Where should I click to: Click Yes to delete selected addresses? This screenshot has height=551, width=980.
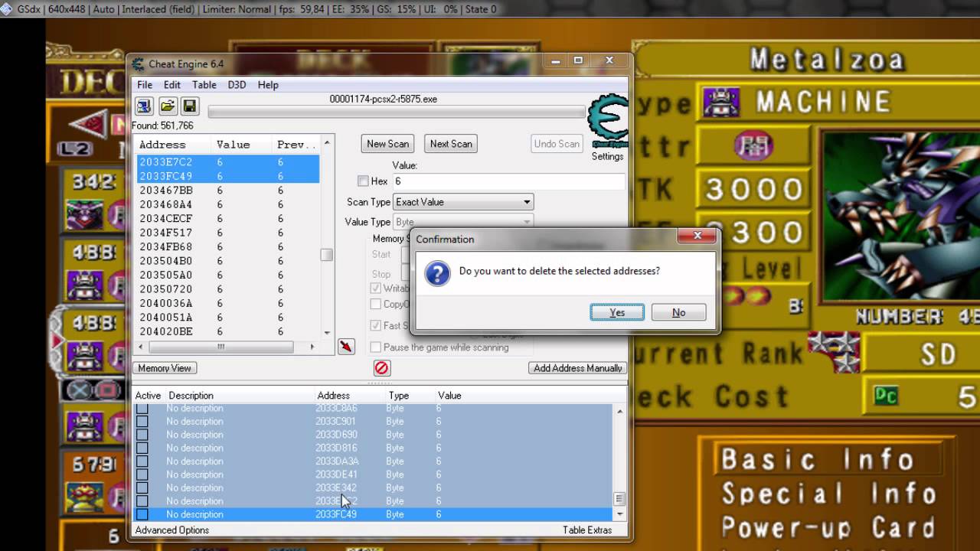pyautogui.click(x=617, y=312)
